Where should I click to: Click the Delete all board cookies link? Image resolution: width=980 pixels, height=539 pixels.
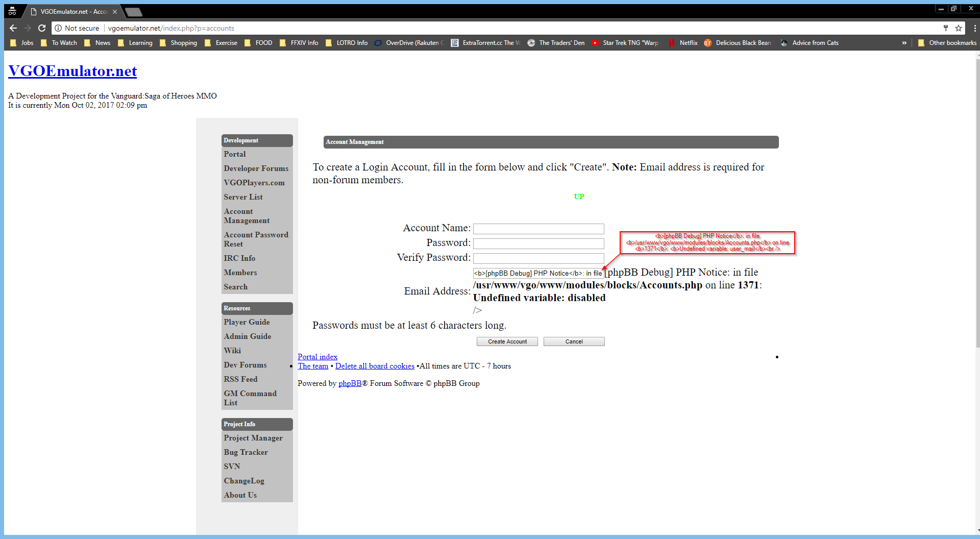pyautogui.click(x=375, y=366)
